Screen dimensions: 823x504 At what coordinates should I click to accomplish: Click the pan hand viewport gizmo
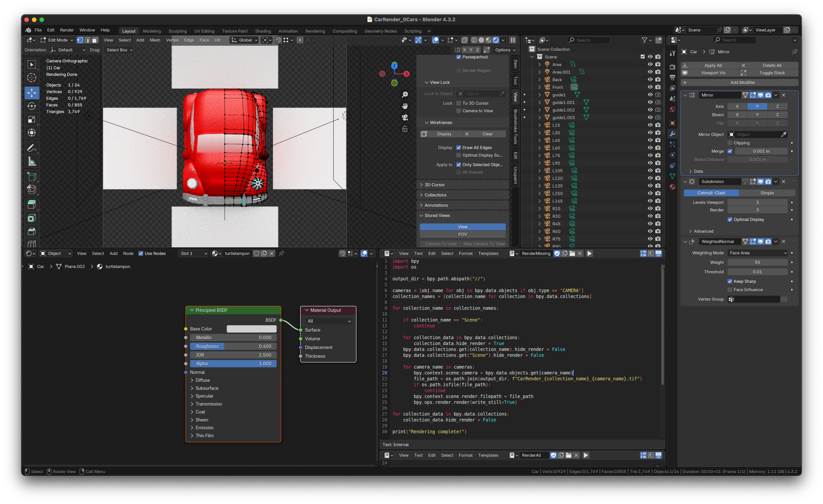(405, 106)
